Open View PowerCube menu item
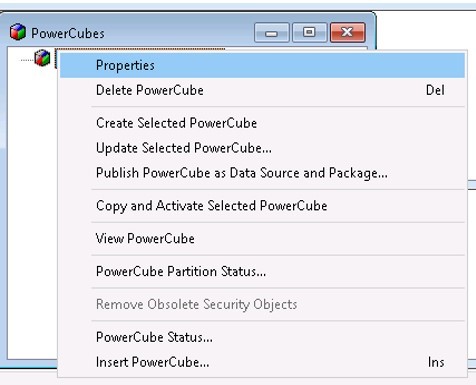Screen dimensions: 476x385 [x=262, y=238]
